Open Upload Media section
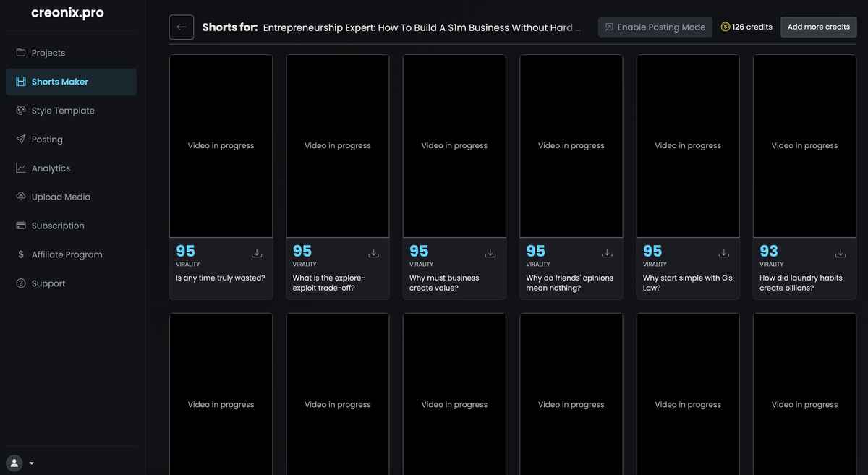 click(x=61, y=197)
